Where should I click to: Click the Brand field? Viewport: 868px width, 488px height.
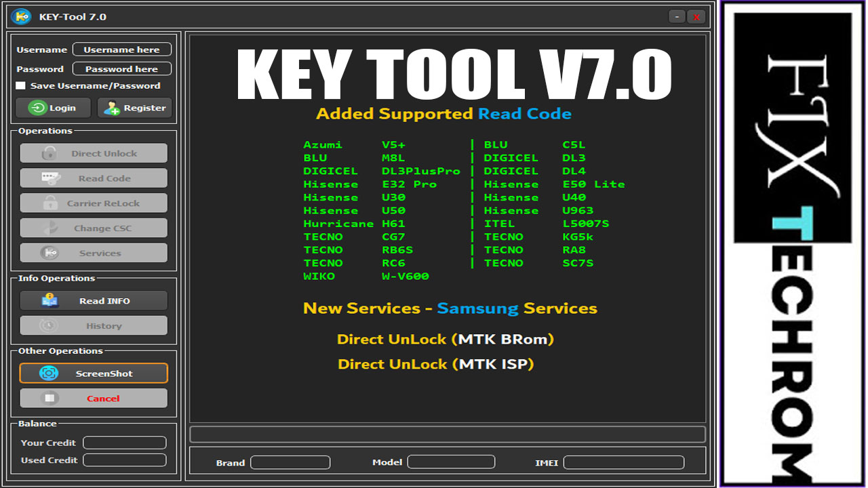pos(290,462)
